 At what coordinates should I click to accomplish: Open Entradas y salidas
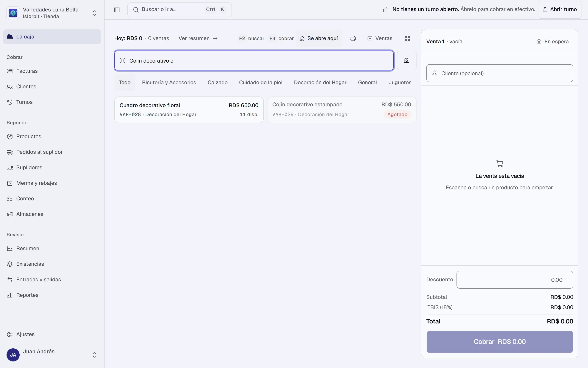coord(52,280)
